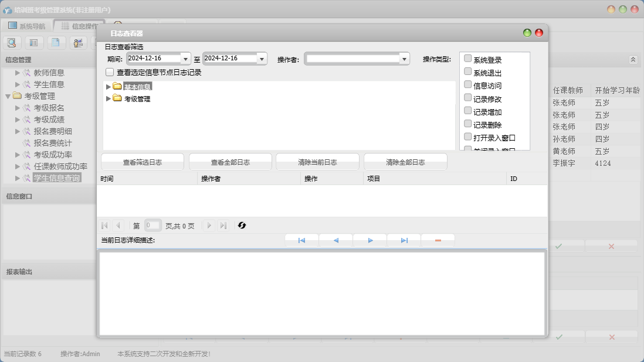Click 查看筛选日志 button
Screen dimensions: 644x362
tap(143, 162)
